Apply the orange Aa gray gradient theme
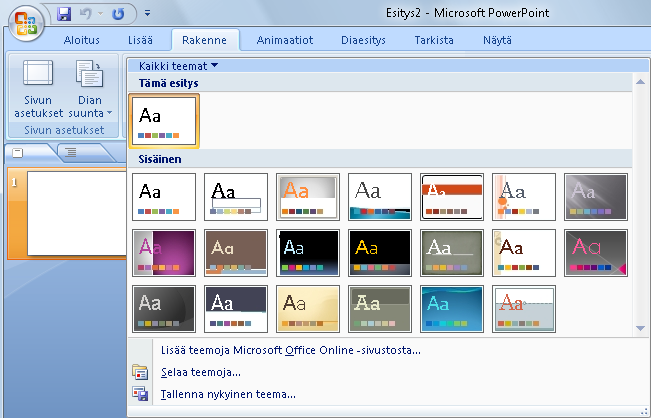The height and width of the screenshot is (418, 651). pyautogui.click(x=308, y=197)
